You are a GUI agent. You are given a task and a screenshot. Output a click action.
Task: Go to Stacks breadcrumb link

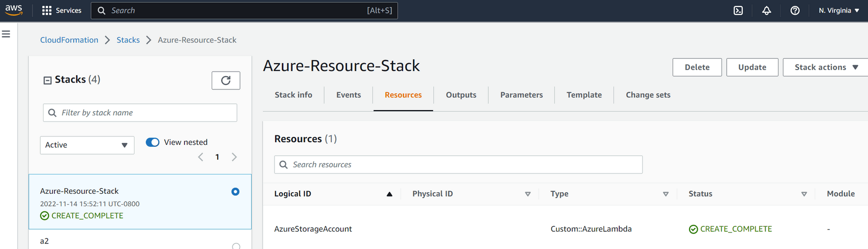128,40
